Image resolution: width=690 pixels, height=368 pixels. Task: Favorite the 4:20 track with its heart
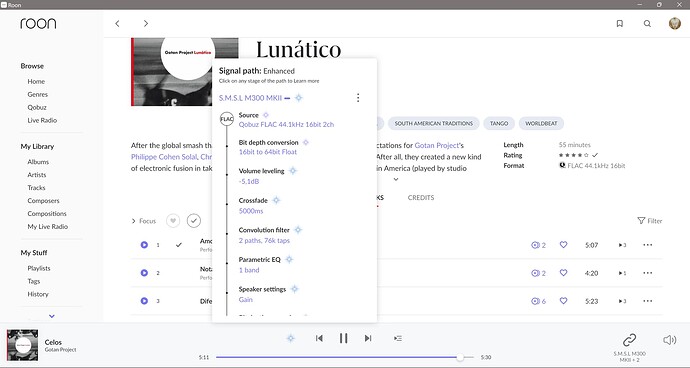tap(563, 272)
